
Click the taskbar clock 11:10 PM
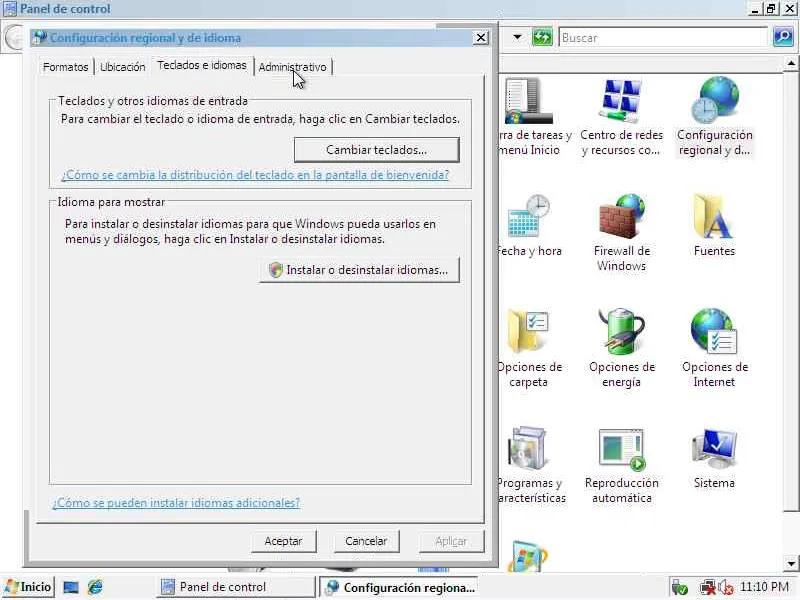[764, 587]
